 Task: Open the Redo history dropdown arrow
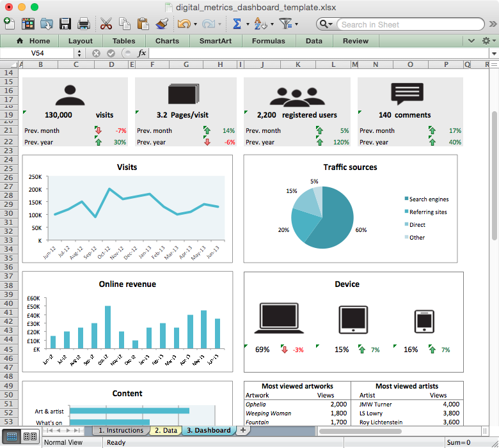219,24
